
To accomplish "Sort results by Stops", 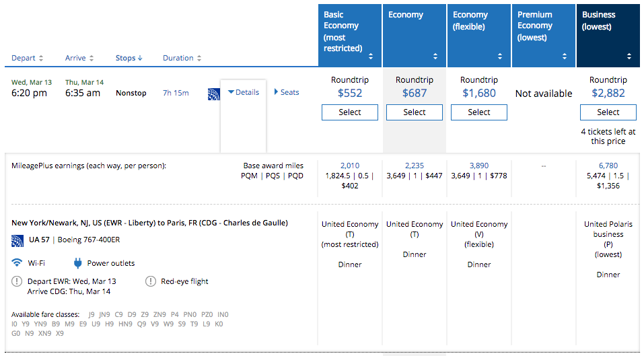I will click(129, 59).
